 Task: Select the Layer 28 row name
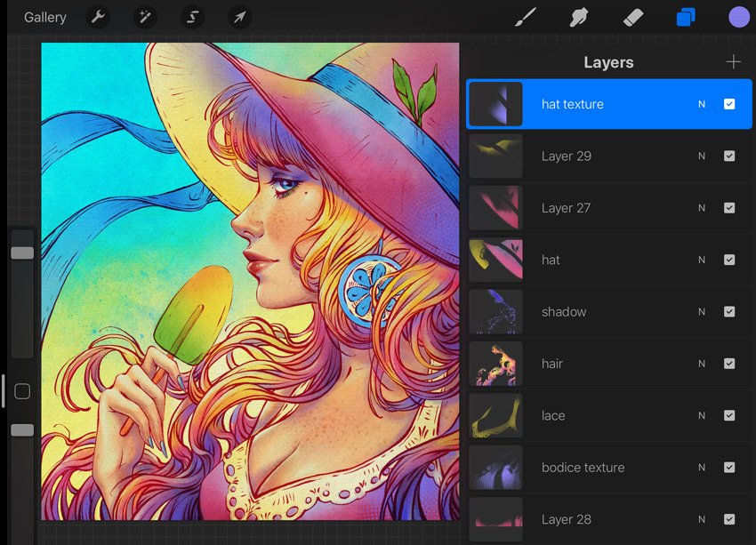point(566,519)
